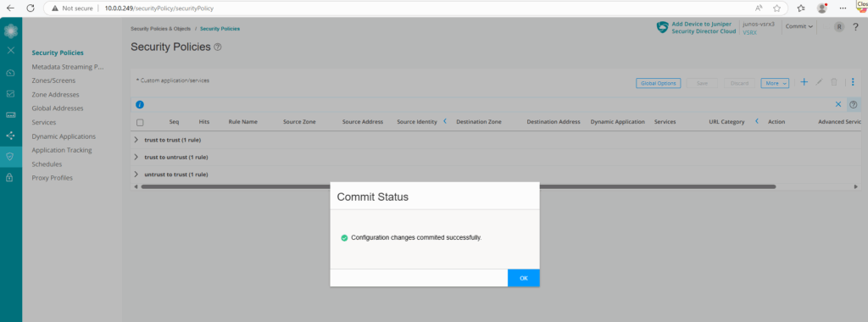The height and width of the screenshot is (322, 868).
Task: Collapse source columns with chevron near Source Identity
Action: (445, 121)
